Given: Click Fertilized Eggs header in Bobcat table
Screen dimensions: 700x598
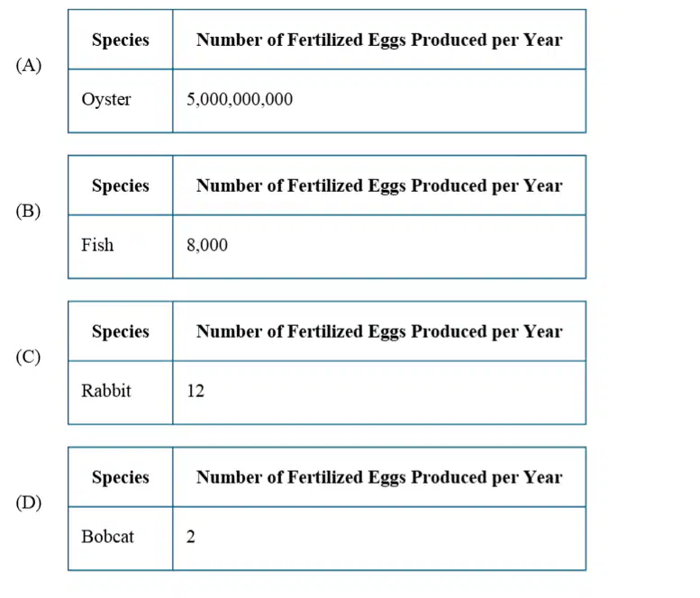Looking at the screenshot, I should pyautogui.click(x=379, y=477).
